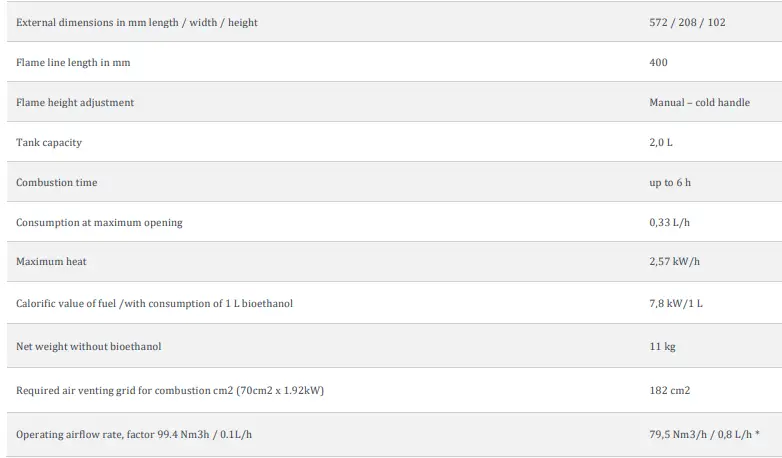The height and width of the screenshot is (458, 782).
Task: Click Consumption at maximum opening label
Action: click(99, 222)
